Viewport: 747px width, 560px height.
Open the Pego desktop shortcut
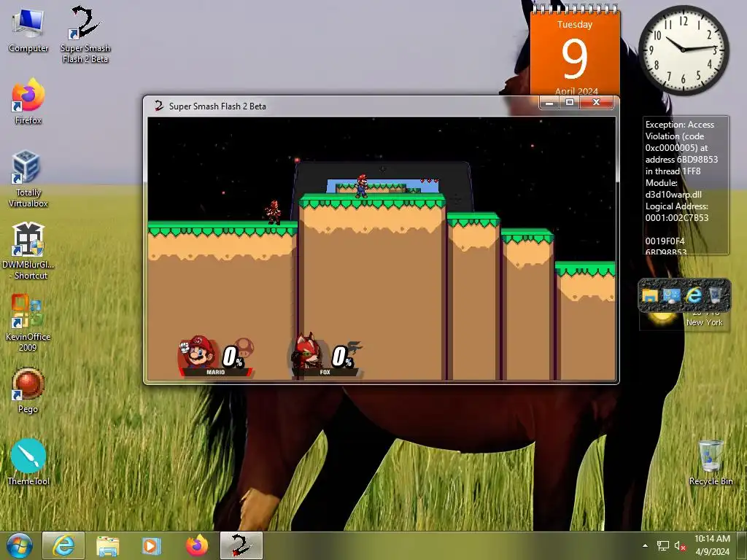28,391
